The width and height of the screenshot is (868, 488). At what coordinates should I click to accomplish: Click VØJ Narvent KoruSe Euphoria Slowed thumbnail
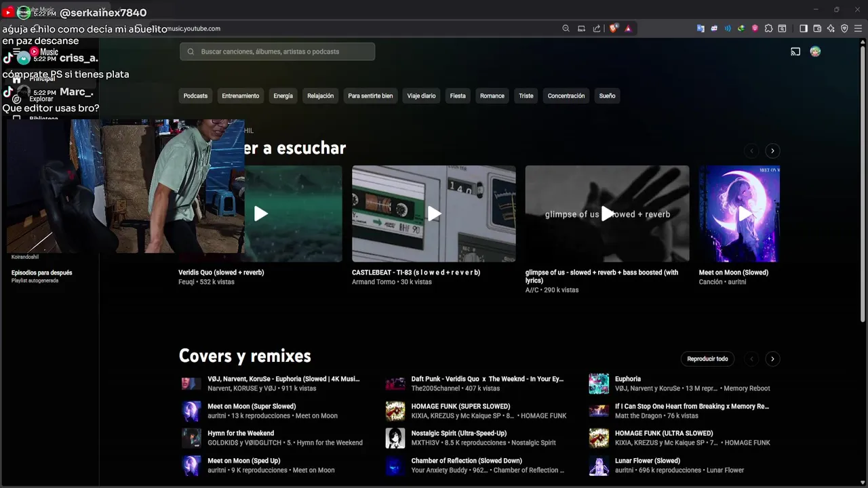(191, 384)
